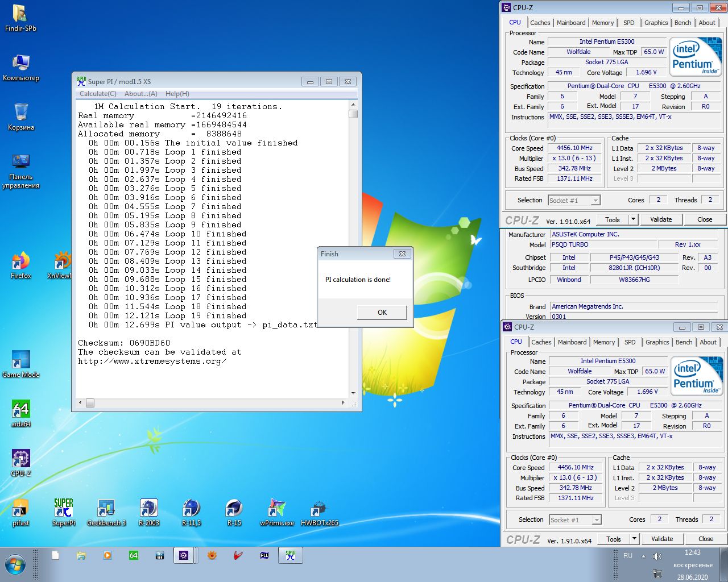This screenshot has height=582, width=728.
Task: Select the R-2003 desktop shortcut
Action: [x=148, y=512]
